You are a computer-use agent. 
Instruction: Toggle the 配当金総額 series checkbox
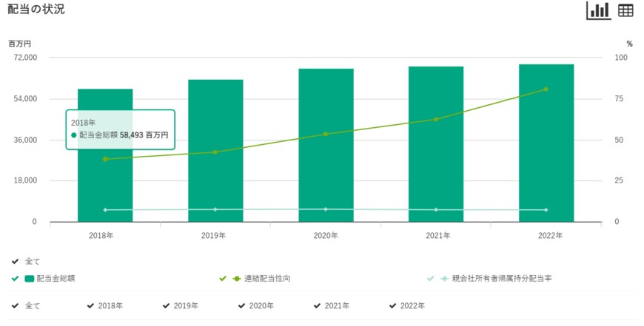pos(16,279)
